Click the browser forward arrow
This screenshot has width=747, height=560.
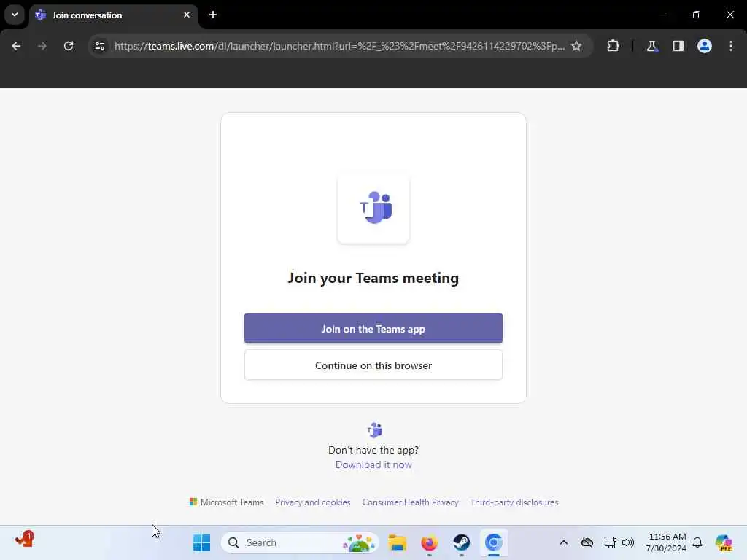42,46
